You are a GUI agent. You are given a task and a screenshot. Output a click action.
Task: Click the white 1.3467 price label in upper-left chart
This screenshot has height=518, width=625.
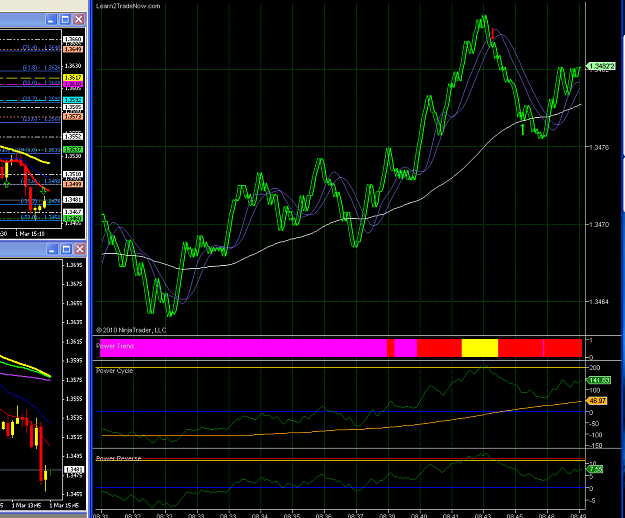(73, 212)
